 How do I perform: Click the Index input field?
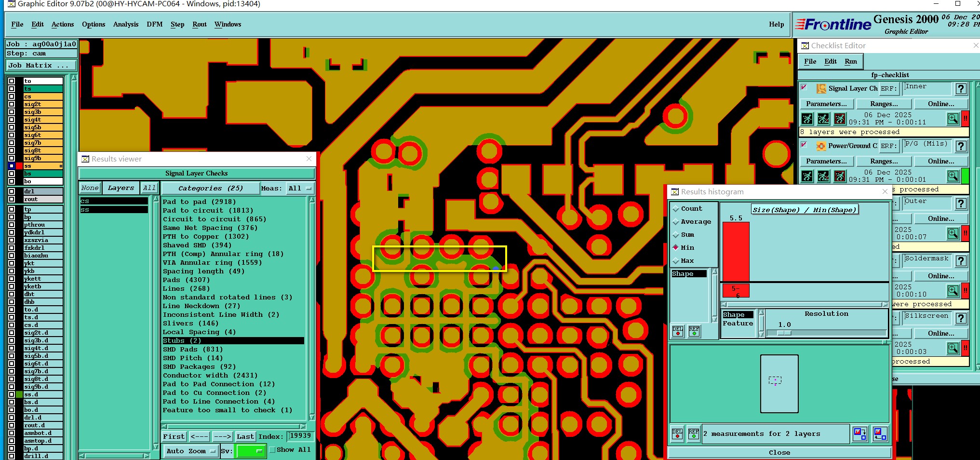(x=300, y=436)
